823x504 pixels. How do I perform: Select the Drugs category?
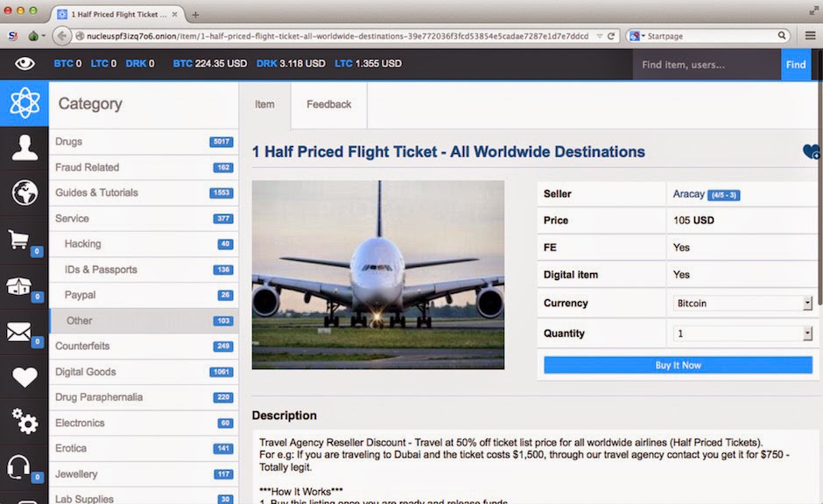pyautogui.click(x=144, y=142)
